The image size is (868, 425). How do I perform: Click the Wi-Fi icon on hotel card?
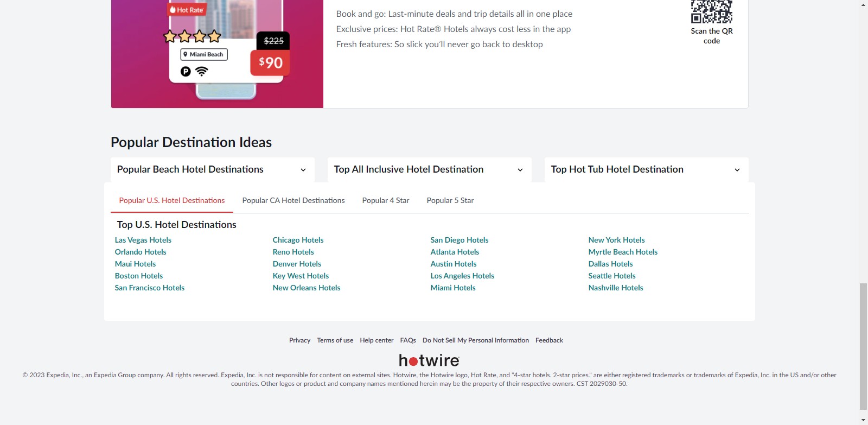tap(202, 71)
